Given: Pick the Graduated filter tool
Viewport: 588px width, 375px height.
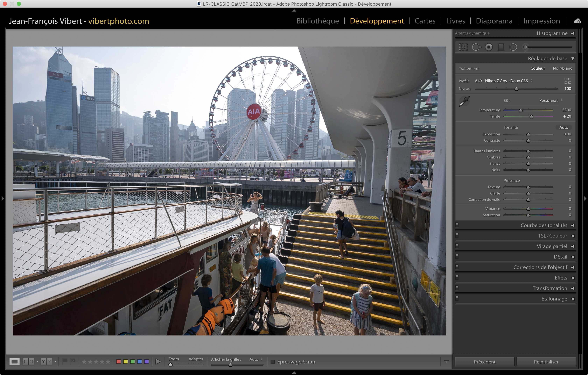Looking at the screenshot, I should pyautogui.click(x=501, y=47).
